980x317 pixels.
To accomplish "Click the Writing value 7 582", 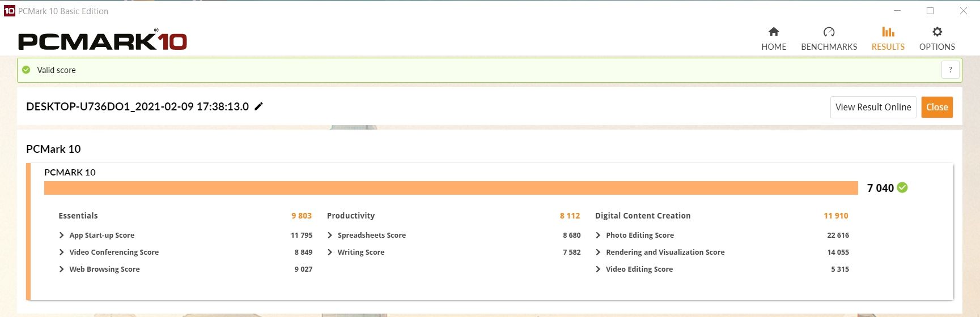I will pyautogui.click(x=571, y=252).
